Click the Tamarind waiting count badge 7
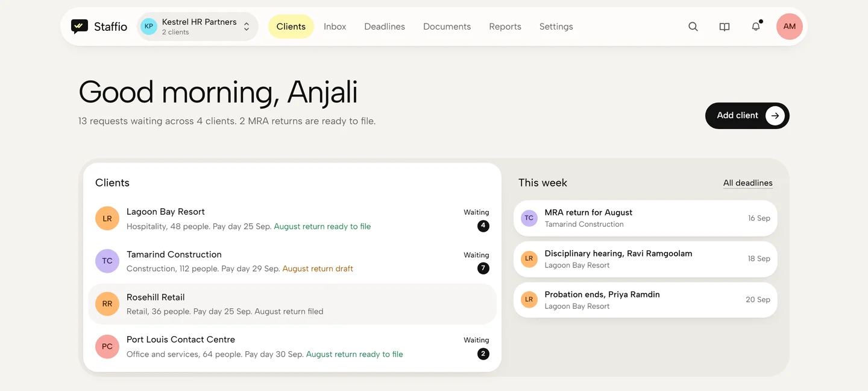 tap(483, 269)
